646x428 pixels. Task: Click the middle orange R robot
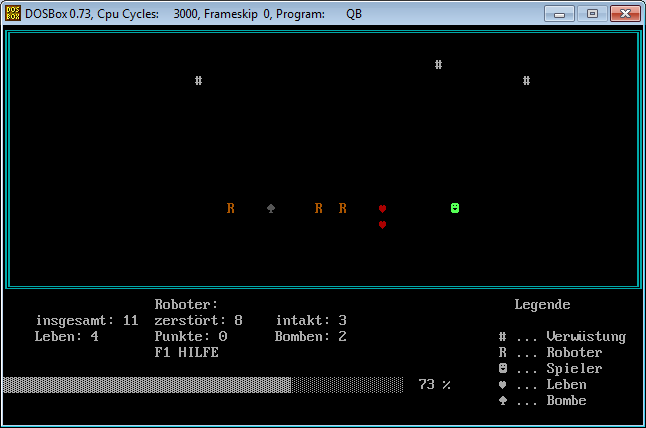(319, 208)
